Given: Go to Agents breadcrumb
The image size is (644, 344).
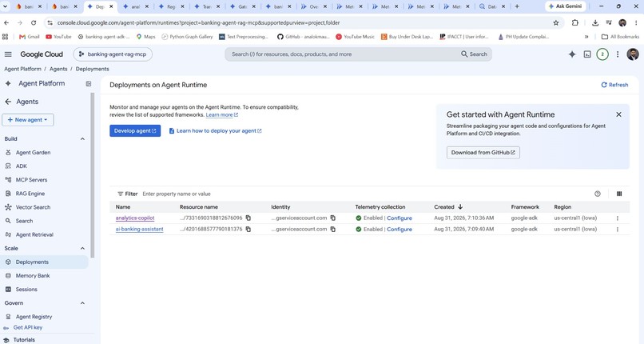Looking at the screenshot, I should 58,69.
